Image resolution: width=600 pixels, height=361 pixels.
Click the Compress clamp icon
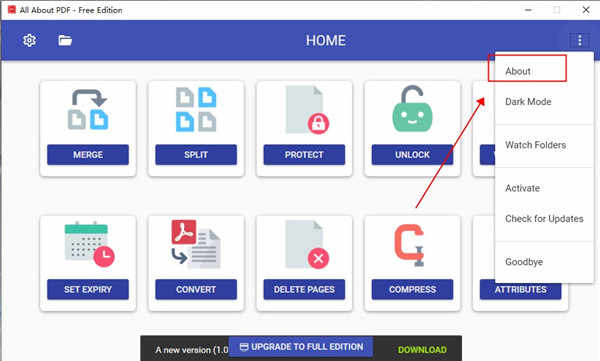point(410,245)
